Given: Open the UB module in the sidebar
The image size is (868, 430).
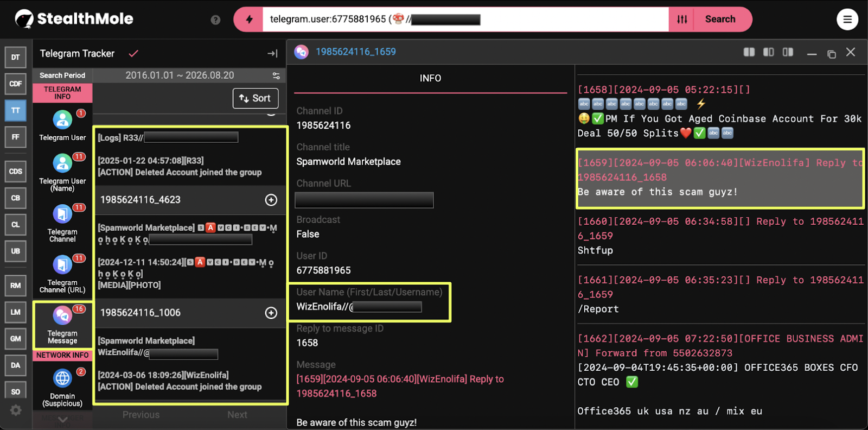Looking at the screenshot, I should (16, 251).
